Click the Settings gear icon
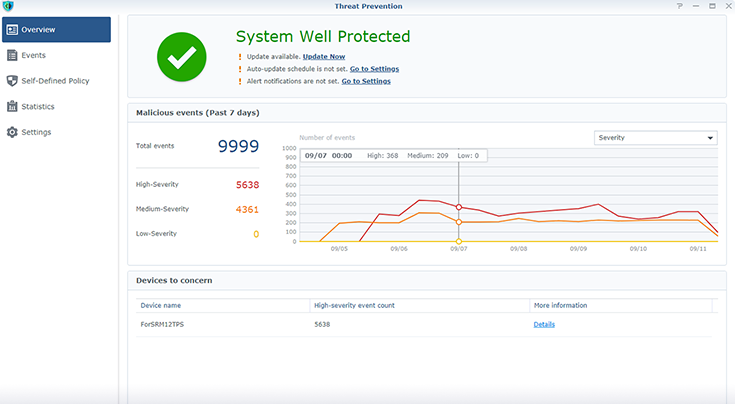This screenshot has width=735, height=404. [13, 132]
